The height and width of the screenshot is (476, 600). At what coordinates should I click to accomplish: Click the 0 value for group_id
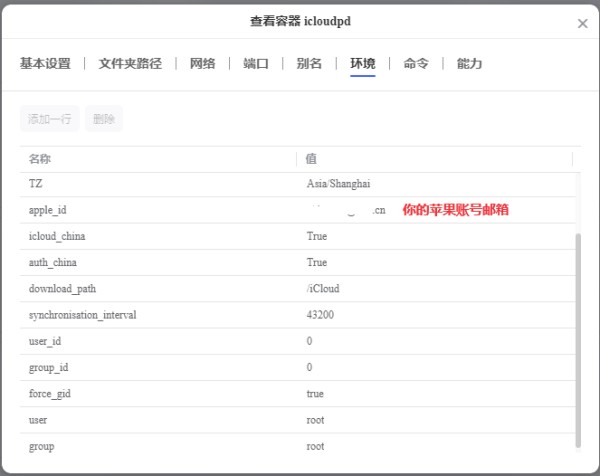pyautogui.click(x=309, y=367)
